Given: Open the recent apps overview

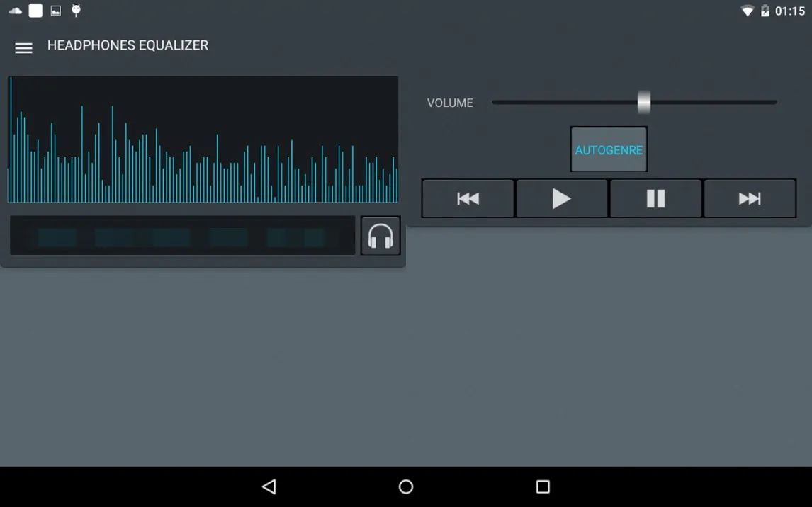Looking at the screenshot, I should point(543,486).
